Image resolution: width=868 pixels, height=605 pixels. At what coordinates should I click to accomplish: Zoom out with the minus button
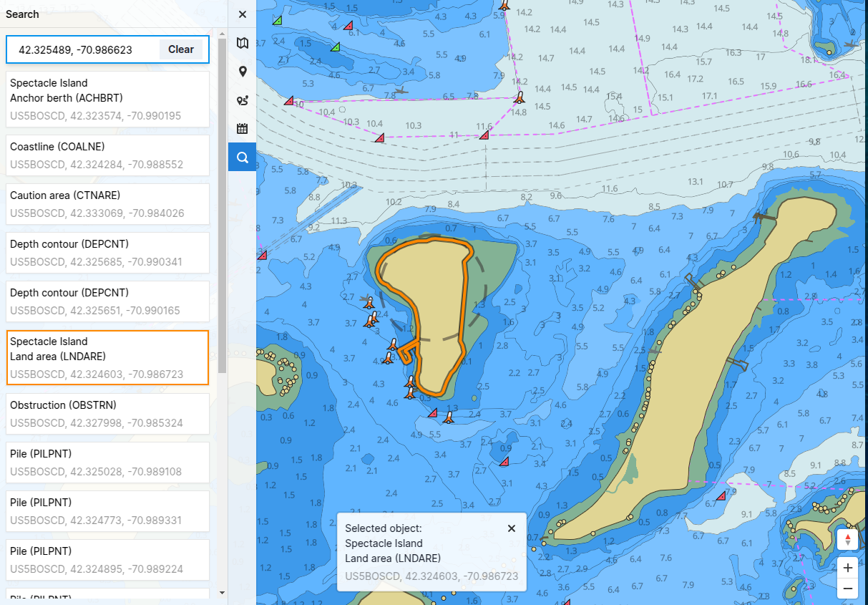(847, 589)
